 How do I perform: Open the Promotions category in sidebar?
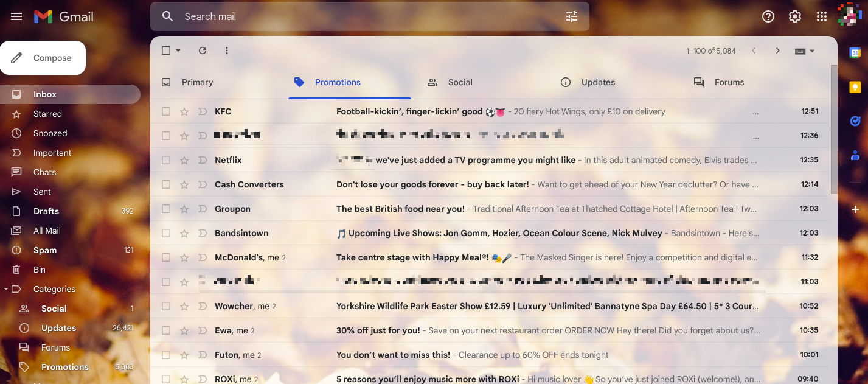click(x=70, y=367)
